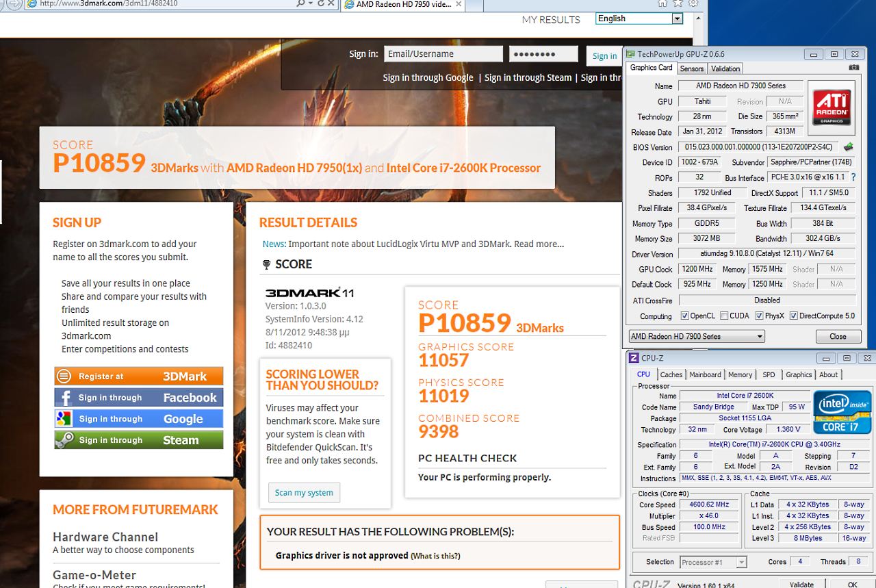Click the GPU-Z screenshot camera icon
This screenshot has width=876, height=588.
tap(853, 68)
